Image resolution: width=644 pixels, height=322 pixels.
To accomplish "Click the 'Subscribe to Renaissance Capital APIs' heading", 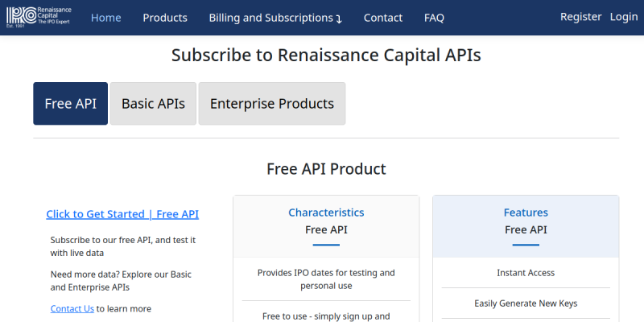I will 326,55.
